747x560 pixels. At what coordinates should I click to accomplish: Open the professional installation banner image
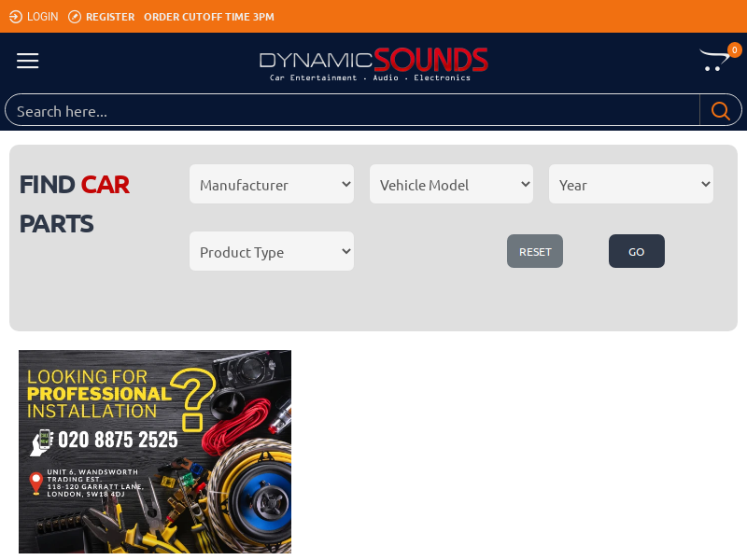point(155,452)
